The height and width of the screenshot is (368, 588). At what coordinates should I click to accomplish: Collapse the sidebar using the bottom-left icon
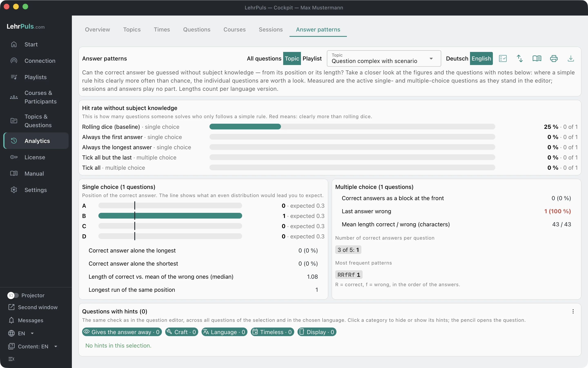click(x=11, y=359)
